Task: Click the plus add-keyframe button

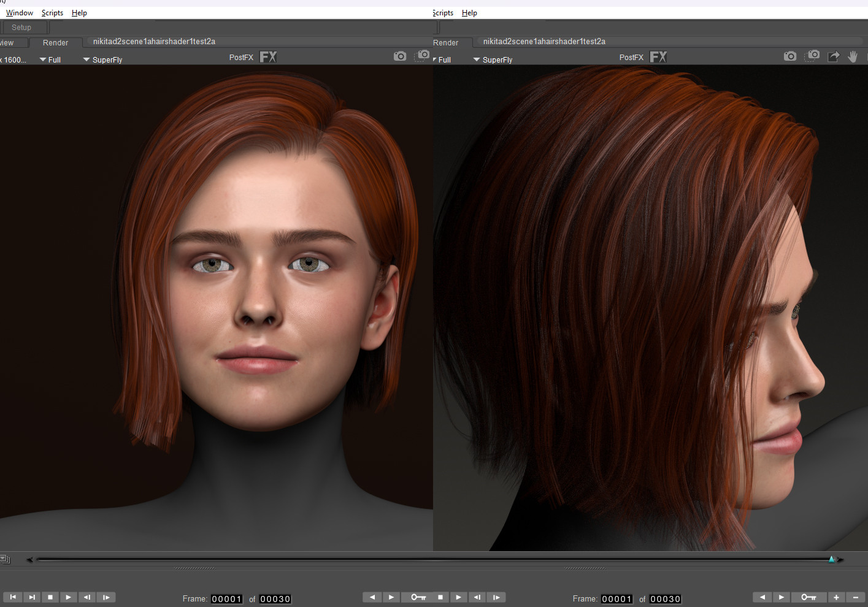Action: tap(836, 597)
